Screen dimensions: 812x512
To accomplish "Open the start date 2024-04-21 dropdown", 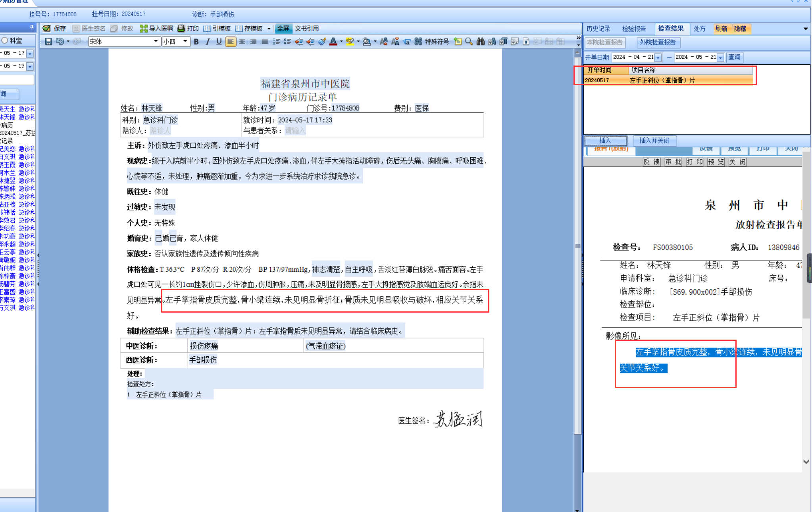I will [x=658, y=58].
